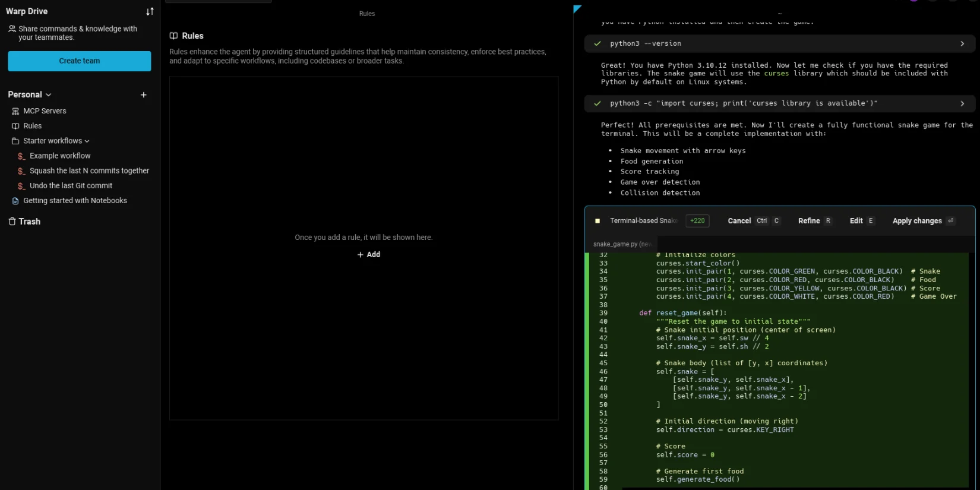Click Add to create a rule
The height and width of the screenshot is (490, 980).
click(x=369, y=254)
